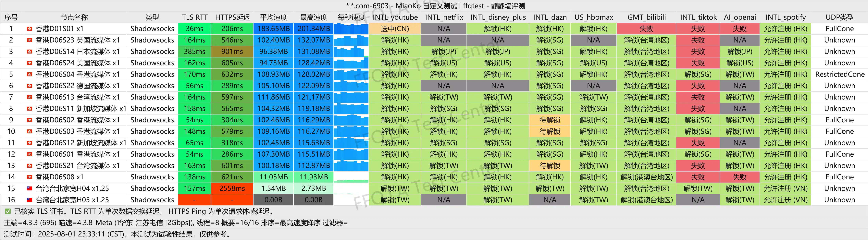This screenshot has height=240, width=868.
Task: Click the title text MiaoKo 自定义测试
Action: click(426, 6)
